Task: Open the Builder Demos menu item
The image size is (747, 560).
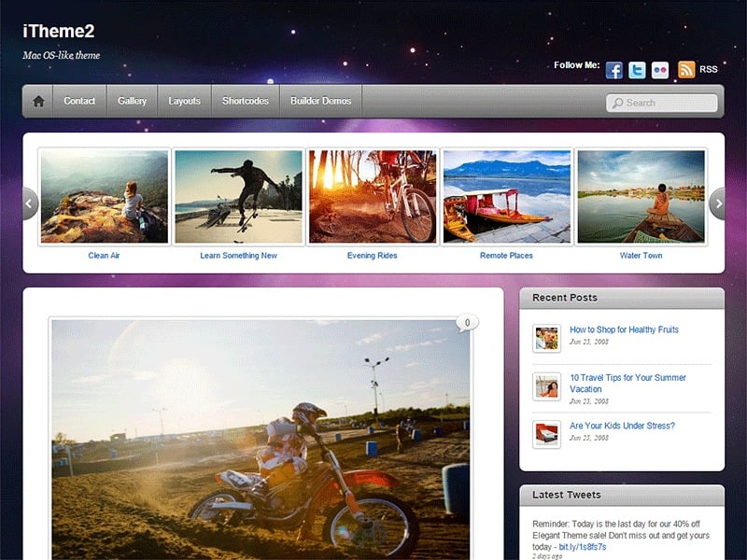Action: pyautogui.click(x=320, y=101)
